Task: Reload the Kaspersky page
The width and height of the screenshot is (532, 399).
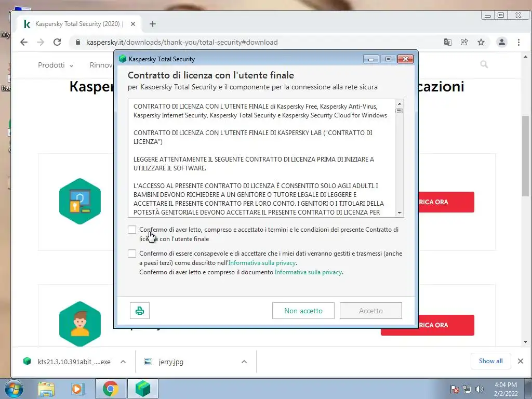Action: coord(57,42)
